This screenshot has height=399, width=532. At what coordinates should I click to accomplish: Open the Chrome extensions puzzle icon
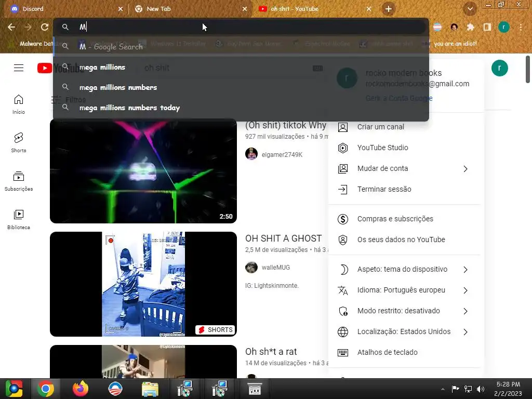coord(470,27)
